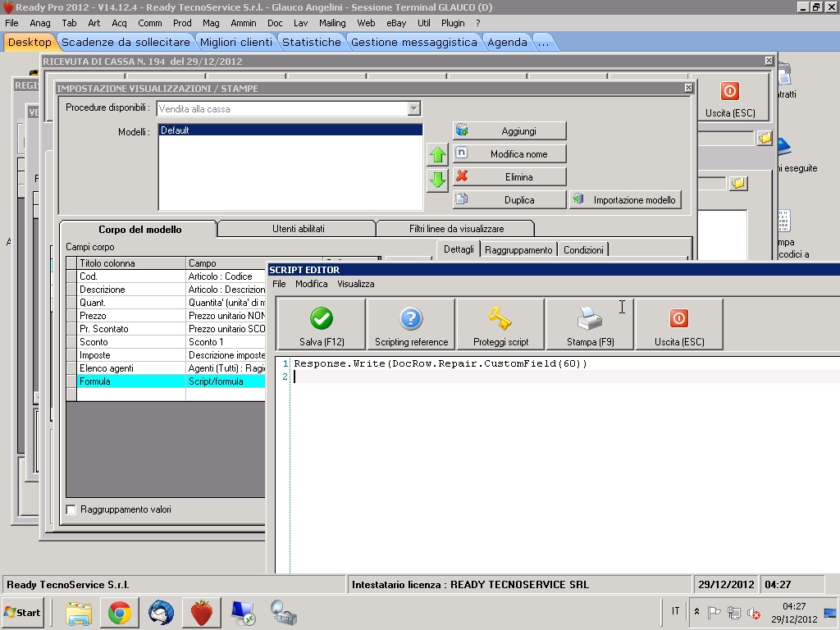Image resolution: width=840 pixels, height=630 pixels.
Task: Open Google Chrome from the taskbar
Action: tap(120, 612)
